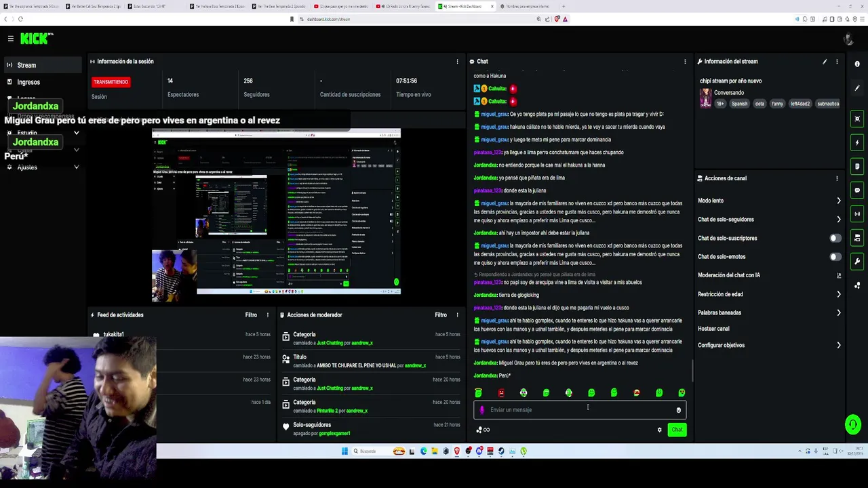Screen dimensions: 868x488
Task: Insert the halo green emote
Action: 478,392
